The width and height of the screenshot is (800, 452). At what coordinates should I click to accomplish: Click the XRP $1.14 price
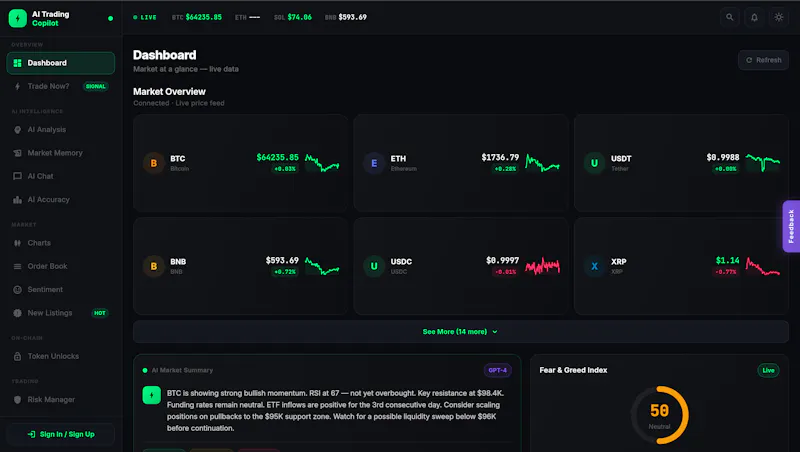tap(728, 260)
